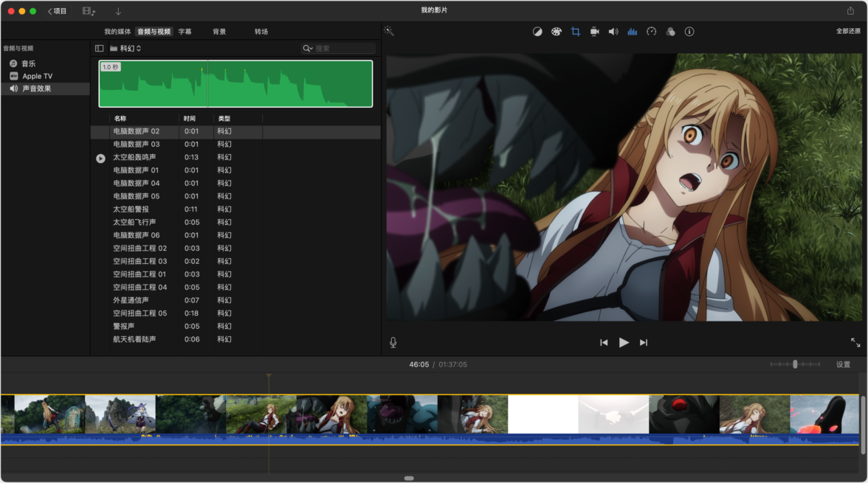The image size is (868, 483).
Task: Select 电脑数据声 01 sound effect
Action: click(235, 170)
